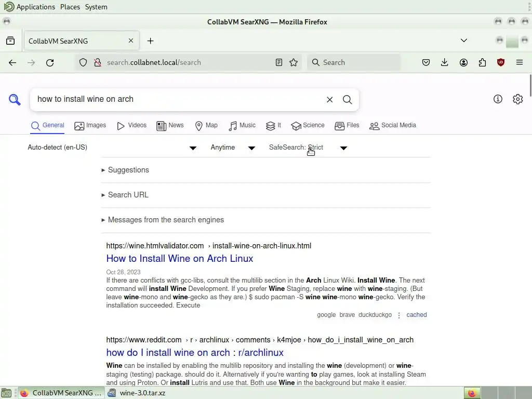Toggle reader view icon
The height and width of the screenshot is (399, 532).
(279, 62)
